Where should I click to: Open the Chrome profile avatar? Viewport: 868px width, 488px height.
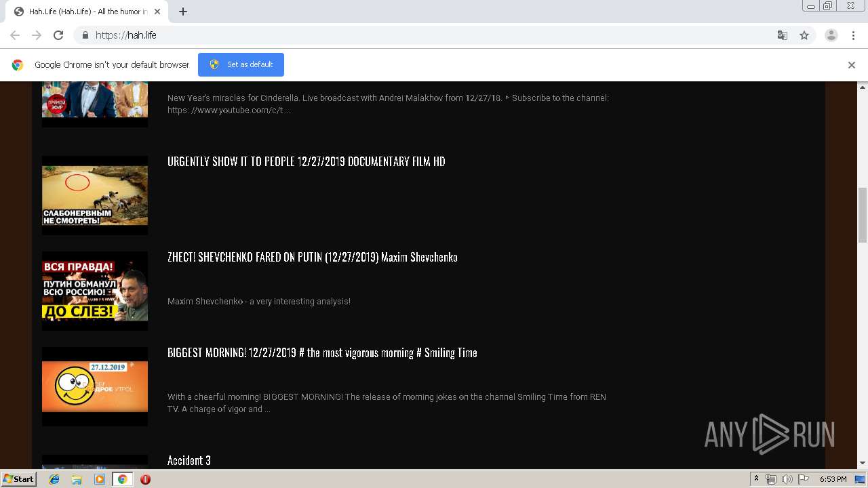pyautogui.click(x=831, y=35)
